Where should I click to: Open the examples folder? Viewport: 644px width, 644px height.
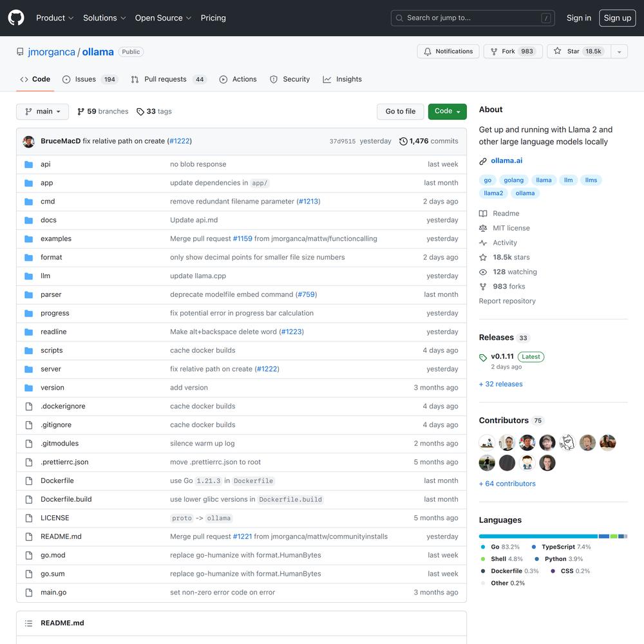click(x=56, y=239)
